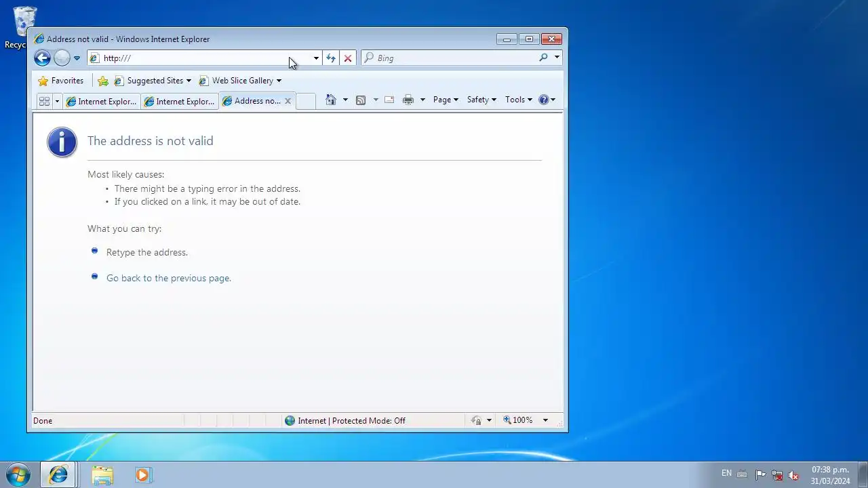Open Action Center flag tray icon
868x488 pixels.
pos(760,475)
